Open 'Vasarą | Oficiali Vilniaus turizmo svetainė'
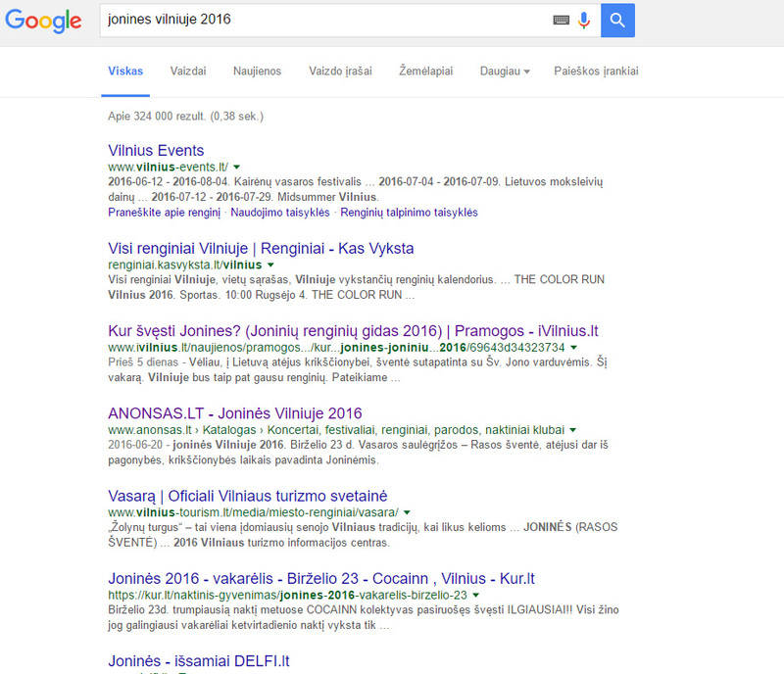Screen dimensions: 784x674 [248, 496]
